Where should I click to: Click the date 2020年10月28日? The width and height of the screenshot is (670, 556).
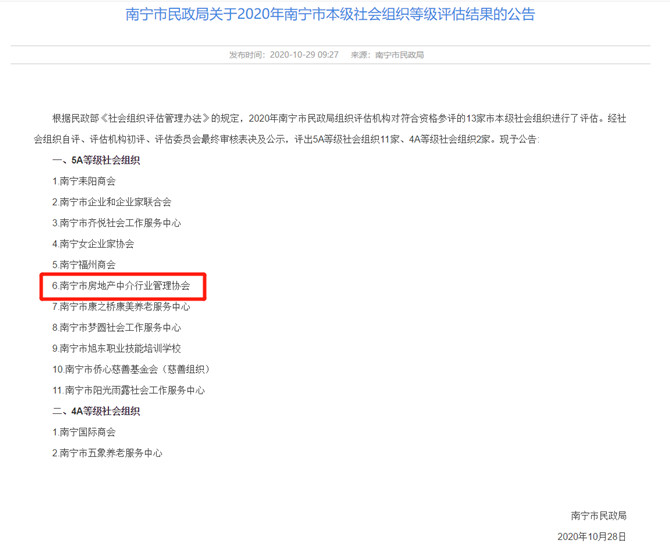point(592,537)
